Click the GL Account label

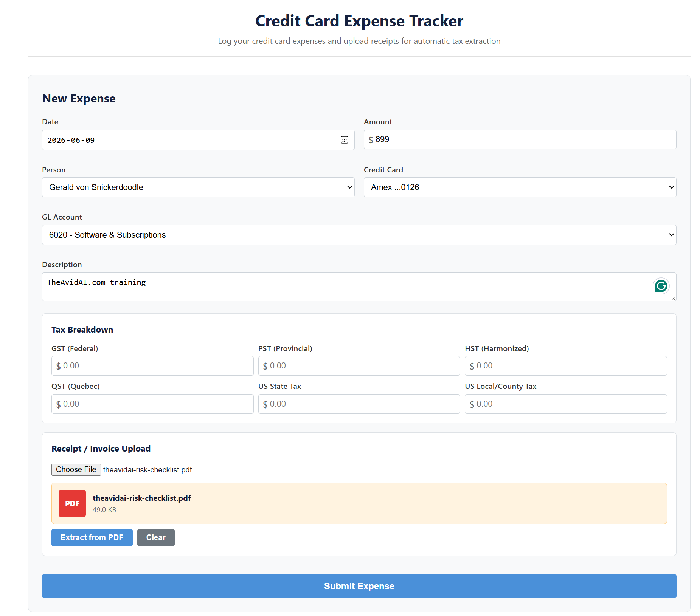[62, 217]
